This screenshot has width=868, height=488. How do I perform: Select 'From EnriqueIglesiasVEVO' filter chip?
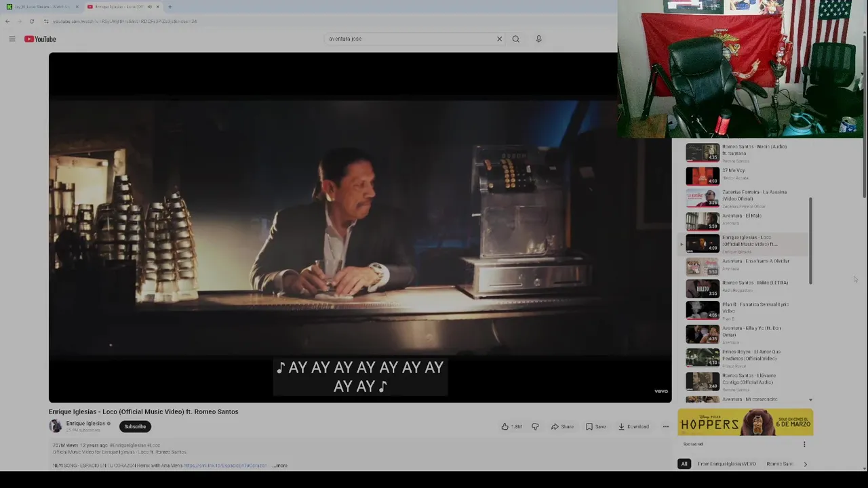[726, 464]
